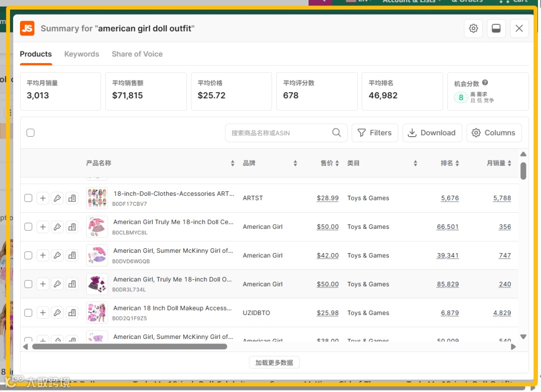This screenshot has height=392, width=541.
Task: Sort by 类目 column arrows
Action: (415, 163)
